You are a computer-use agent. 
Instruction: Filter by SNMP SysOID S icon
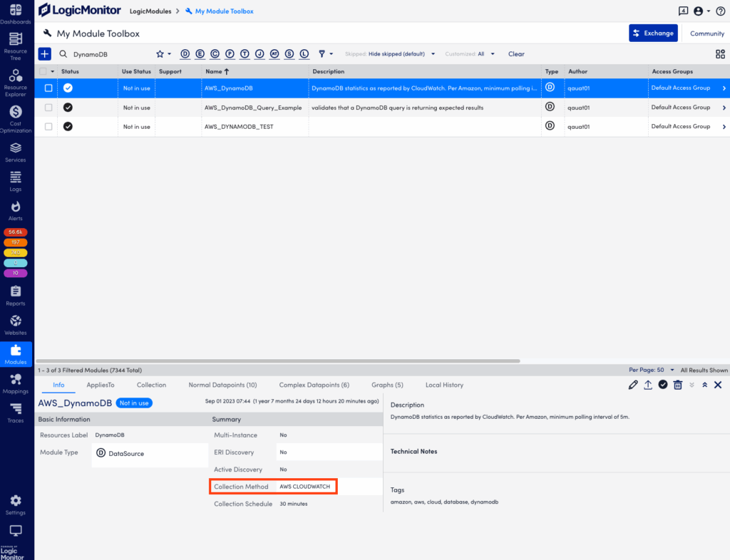289,54
